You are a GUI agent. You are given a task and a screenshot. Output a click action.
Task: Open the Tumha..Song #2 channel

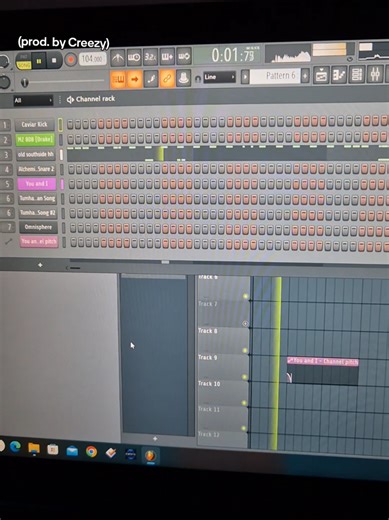[x=38, y=213]
